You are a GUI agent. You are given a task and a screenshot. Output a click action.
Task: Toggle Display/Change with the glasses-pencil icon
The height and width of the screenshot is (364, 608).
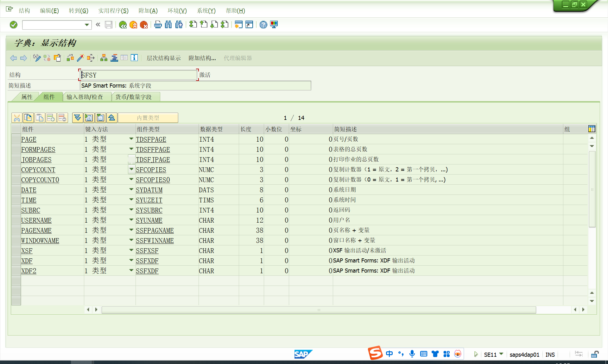click(37, 58)
